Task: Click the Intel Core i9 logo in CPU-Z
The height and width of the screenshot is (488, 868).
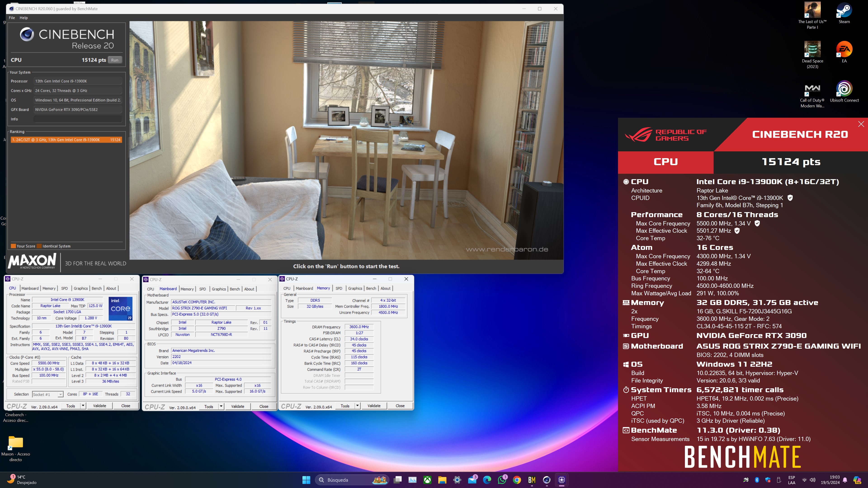Action: coord(121,308)
